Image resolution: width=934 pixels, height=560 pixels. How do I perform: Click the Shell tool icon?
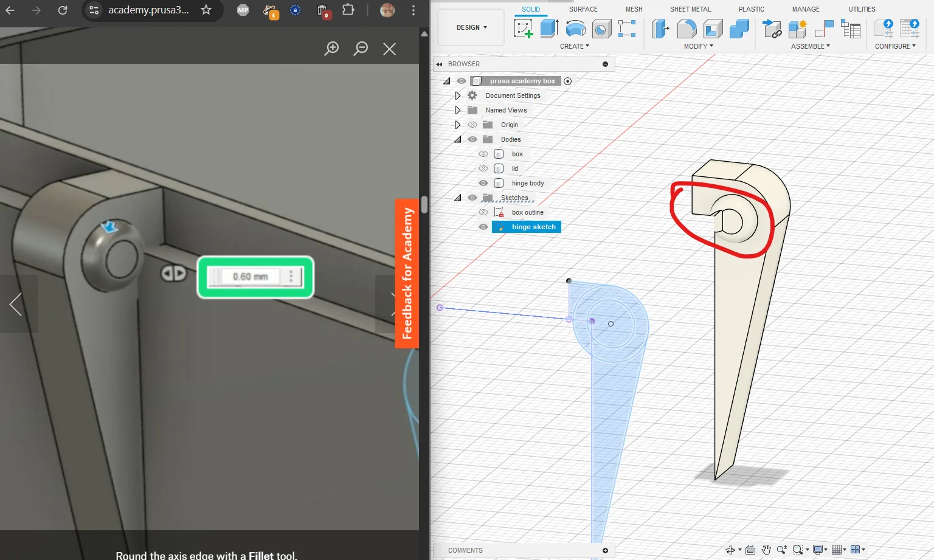click(713, 29)
